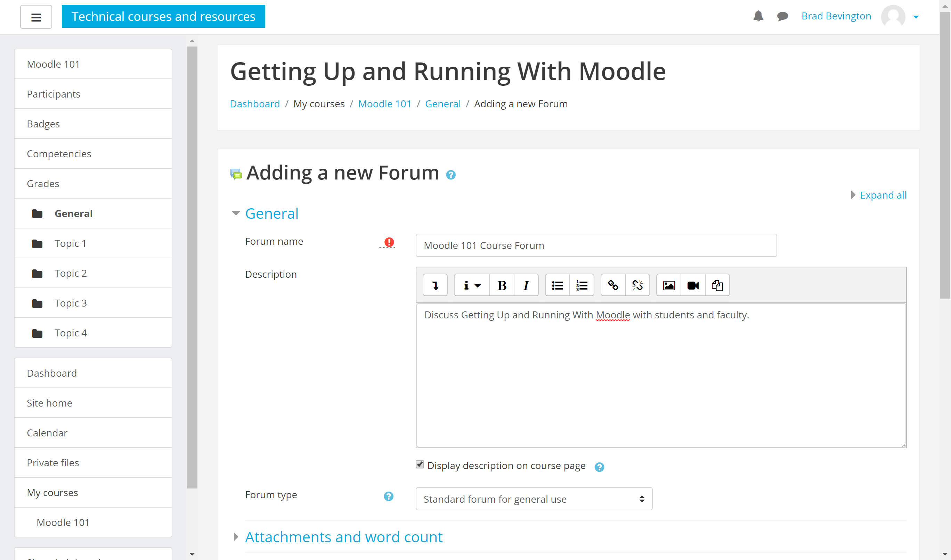Click the unlink icon in toolbar
The height and width of the screenshot is (560, 951).
637,285
